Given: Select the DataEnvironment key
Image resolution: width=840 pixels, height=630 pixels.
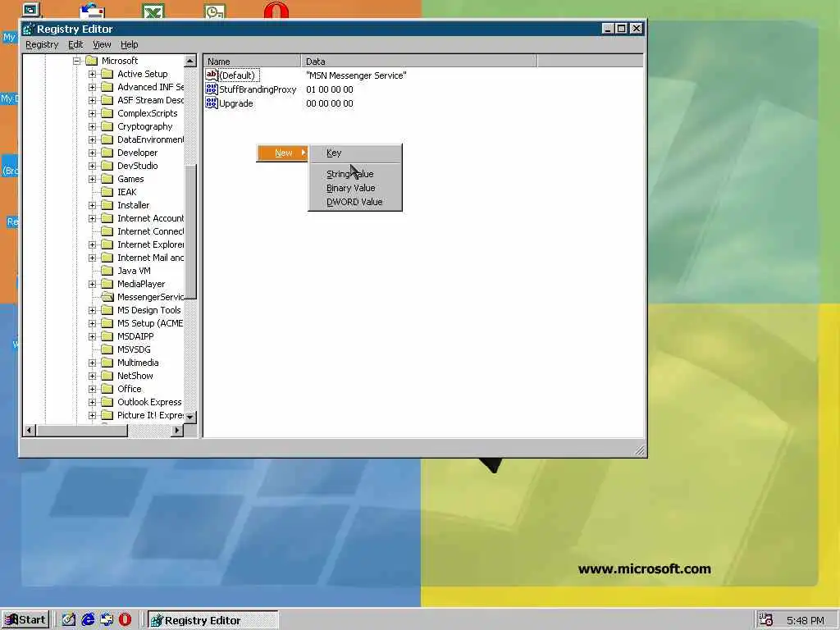Looking at the screenshot, I should point(149,139).
